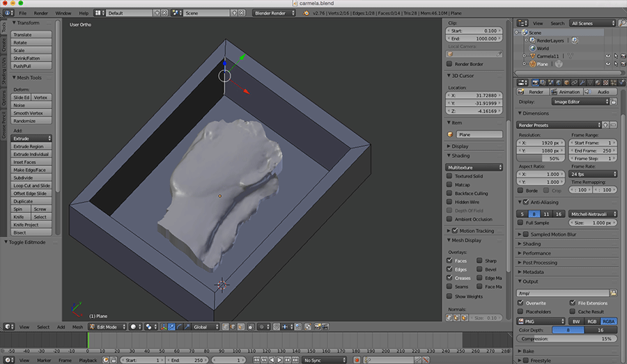Open the File menu
Screen dimensions: 627x364
click(23, 13)
